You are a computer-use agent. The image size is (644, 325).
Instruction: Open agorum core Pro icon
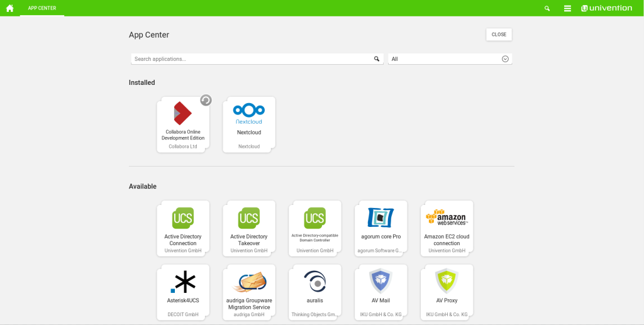[380, 218]
